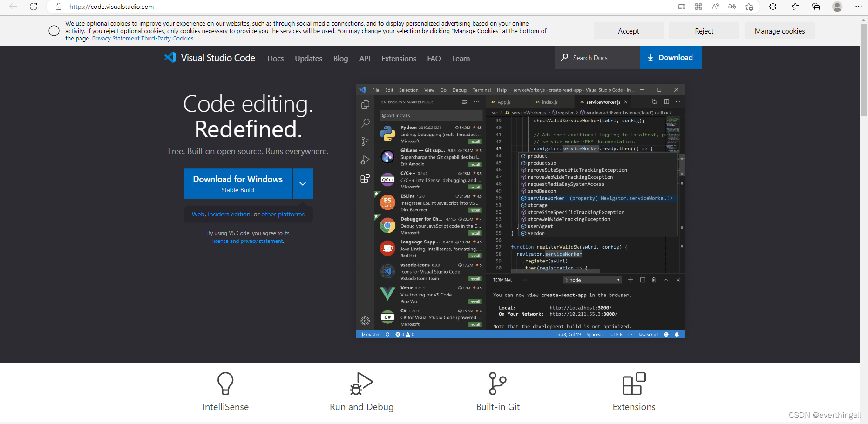This screenshot has height=424, width=868.
Task: Open browser collections icon
Action: click(x=816, y=7)
